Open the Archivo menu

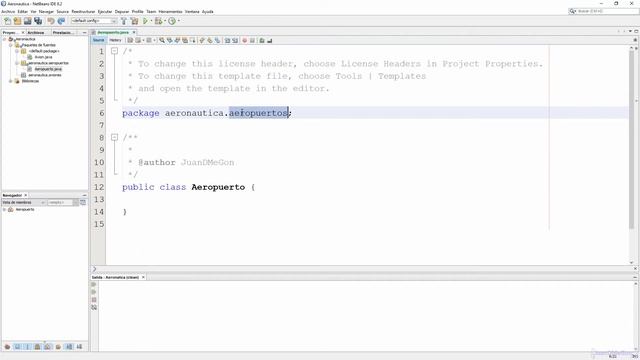pos(8,11)
